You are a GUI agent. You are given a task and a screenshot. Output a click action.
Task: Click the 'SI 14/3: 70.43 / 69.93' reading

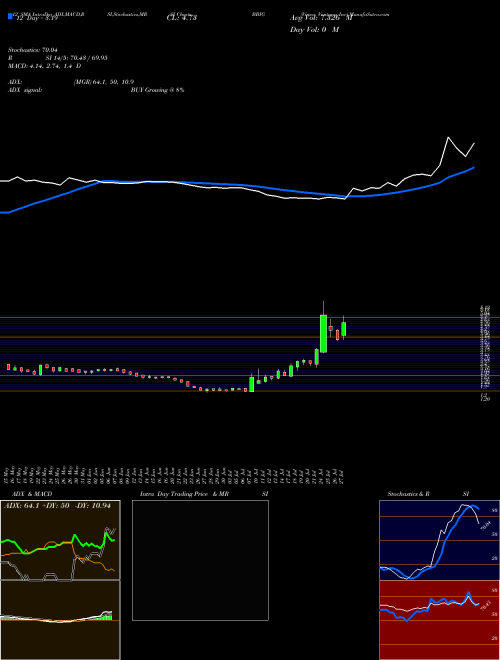pos(77,58)
